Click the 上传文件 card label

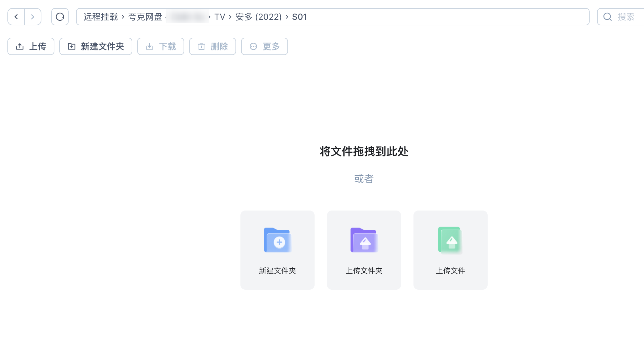pos(451,271)
